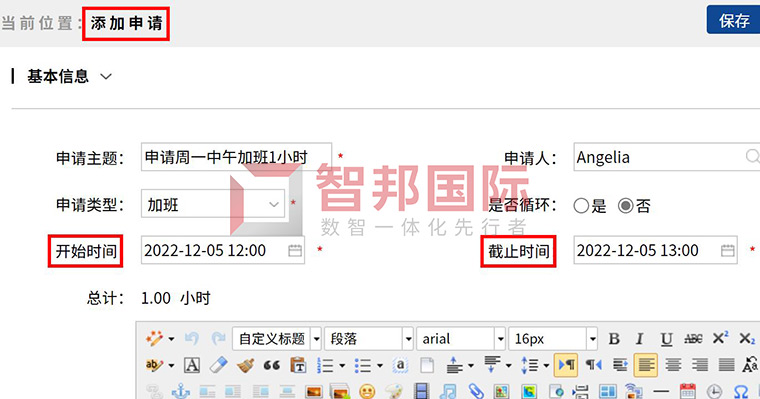Image resolution: width=760 pixels, height=399 pixels.
Task: Open the line height dropdown arrow
Action: 546,366
